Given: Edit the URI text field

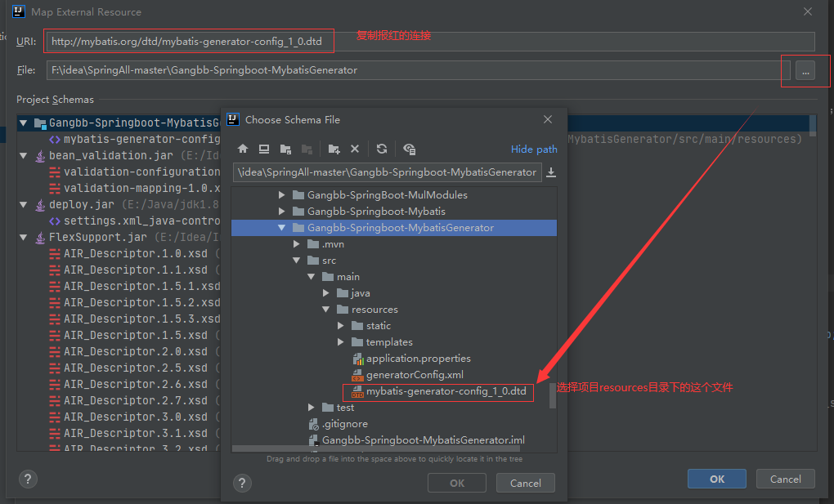Looking at the screenshot, I should pos(430,42).
